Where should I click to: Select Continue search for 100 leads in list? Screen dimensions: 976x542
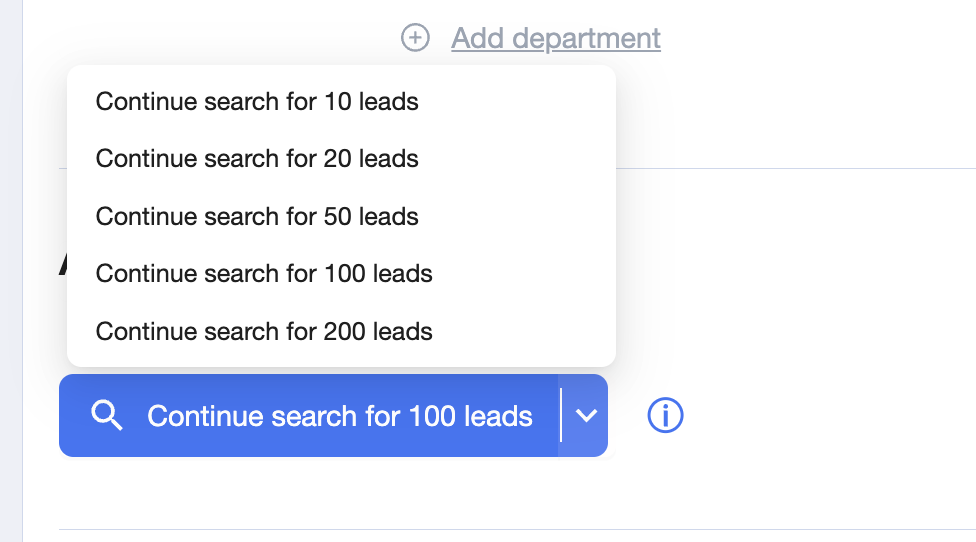pyautogui.click(x=341, y=274)
